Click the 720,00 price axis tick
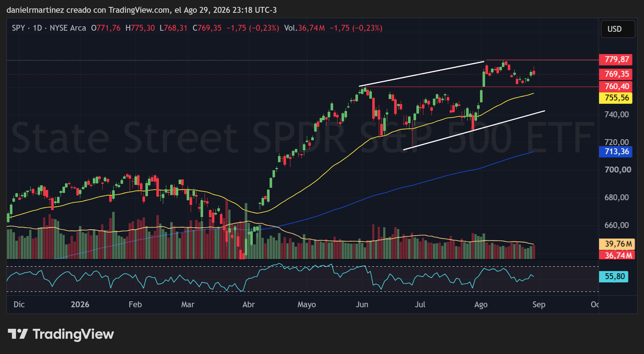Viewport: 644px width, 354px height. pyautogui.click(x=617, y=142)
